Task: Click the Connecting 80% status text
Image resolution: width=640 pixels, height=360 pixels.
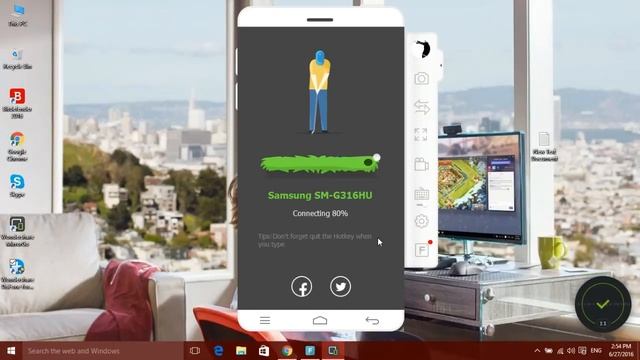Action: (320, 213)
